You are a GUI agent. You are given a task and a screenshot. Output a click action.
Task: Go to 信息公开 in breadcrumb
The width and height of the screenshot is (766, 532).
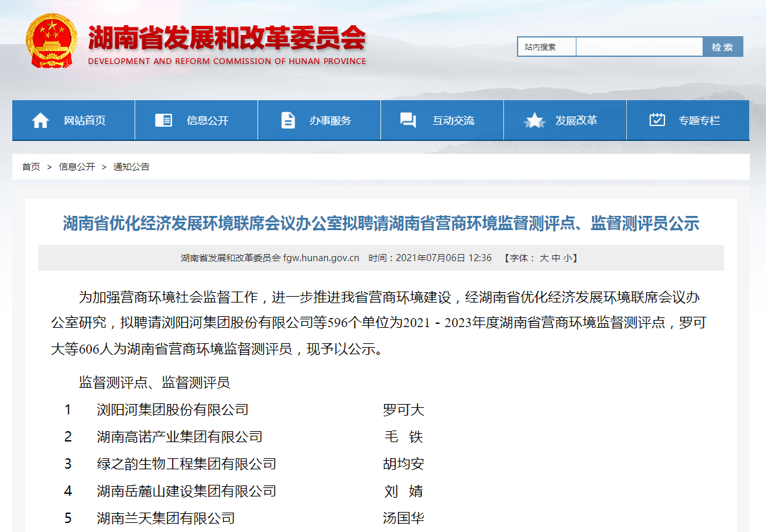click(77, 167)
